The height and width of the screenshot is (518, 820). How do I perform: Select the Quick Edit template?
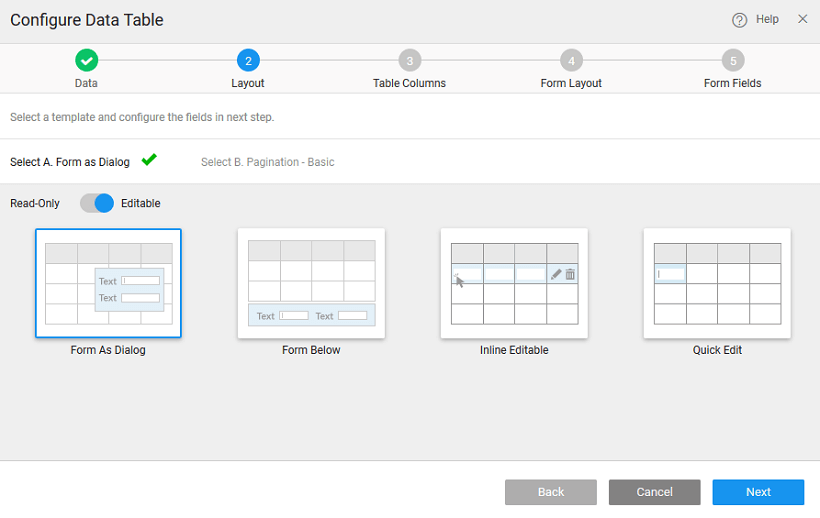coord(717,283)
